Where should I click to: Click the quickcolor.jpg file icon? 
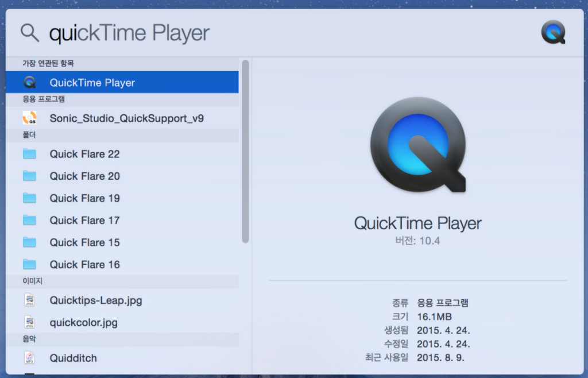tap(30, 322)
